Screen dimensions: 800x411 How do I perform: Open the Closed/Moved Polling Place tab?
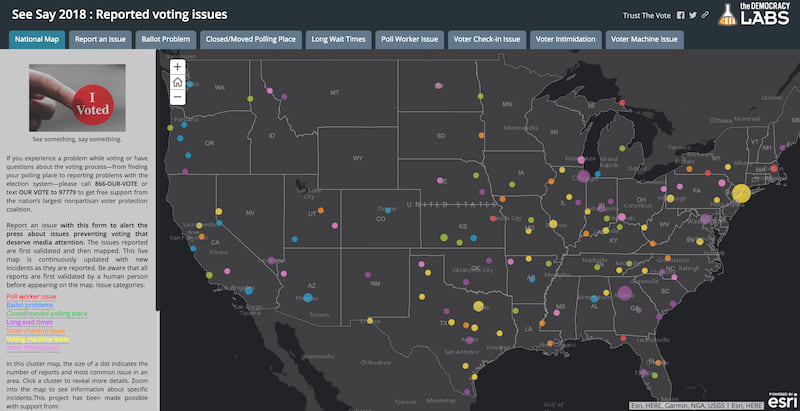pos(251,39)
